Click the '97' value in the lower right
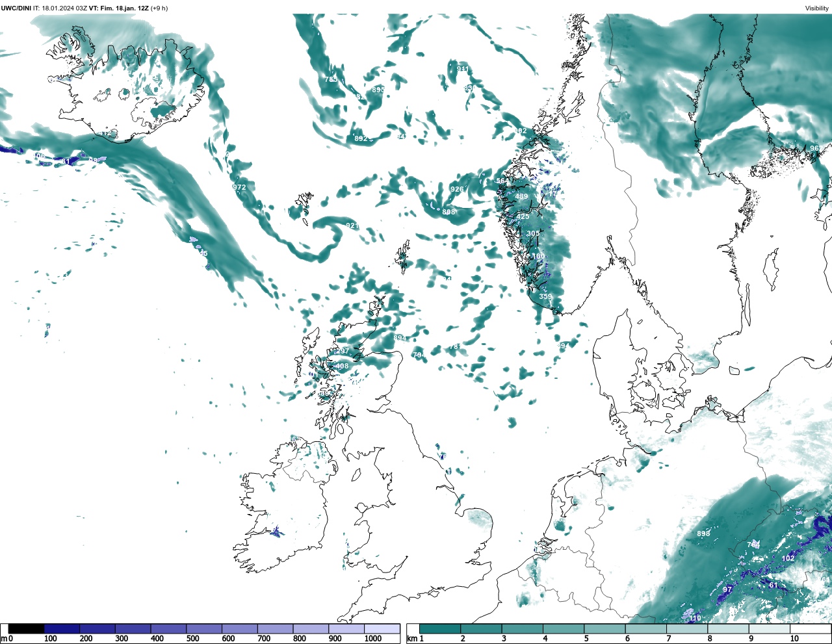Image resolution: width=832 pixels, height=644 pixels. click(x=727, y=590)
